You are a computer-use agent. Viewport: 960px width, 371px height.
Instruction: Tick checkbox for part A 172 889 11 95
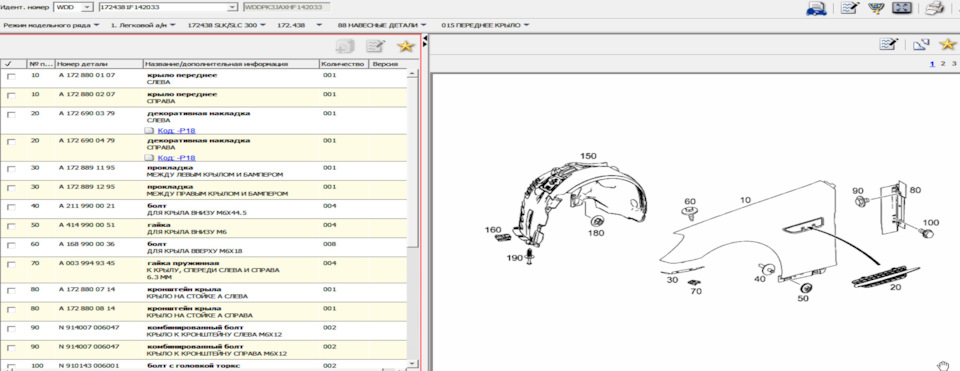coord(10,169)
